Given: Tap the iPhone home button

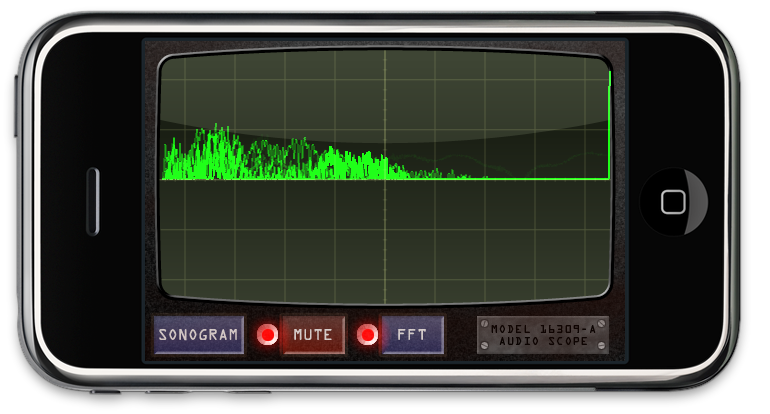Looking at the screenshot, I should pyautogui.click(x=673, y=202).
